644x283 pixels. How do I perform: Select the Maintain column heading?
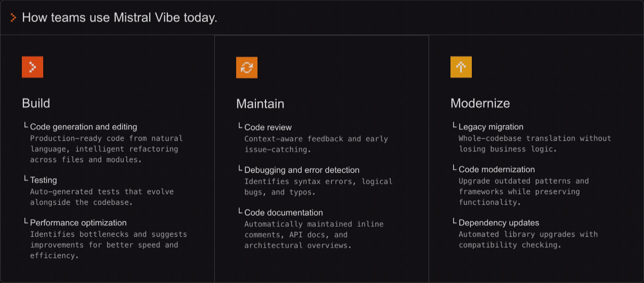(x=260, y=103)
